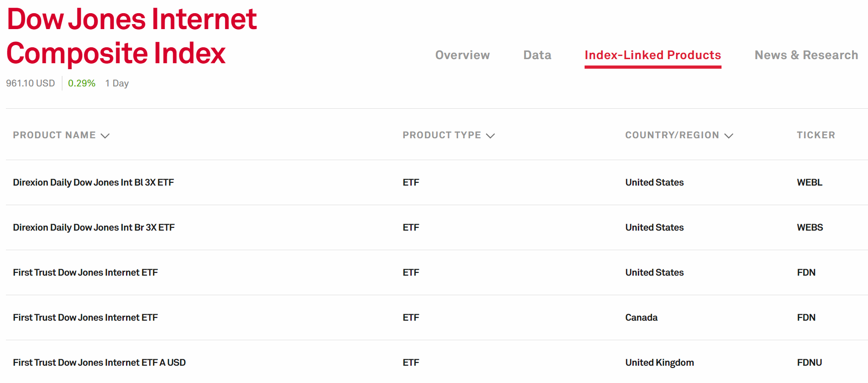868x383 pixels.
Task: Click the Country/Region sort chevron
Action: coord(729,136)
